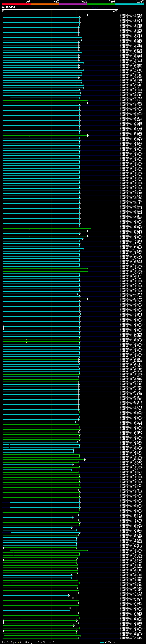Select label UniRef100_A6NI39
This screenshot has width=146, height=644.
point(131,371)
